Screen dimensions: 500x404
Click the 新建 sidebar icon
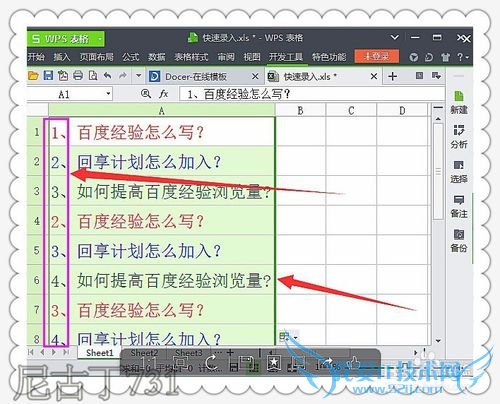[x=459, y=102]
